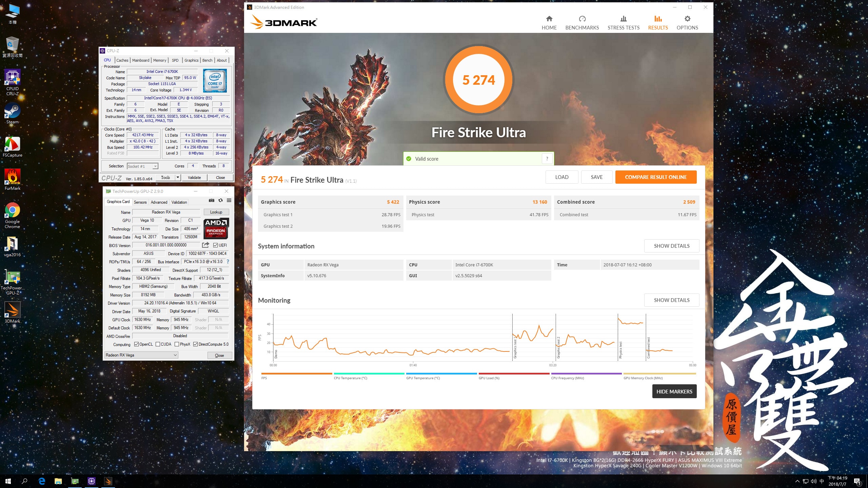Launch Steam from the desktop
868x488 pixels.
(x=13, y=113)
